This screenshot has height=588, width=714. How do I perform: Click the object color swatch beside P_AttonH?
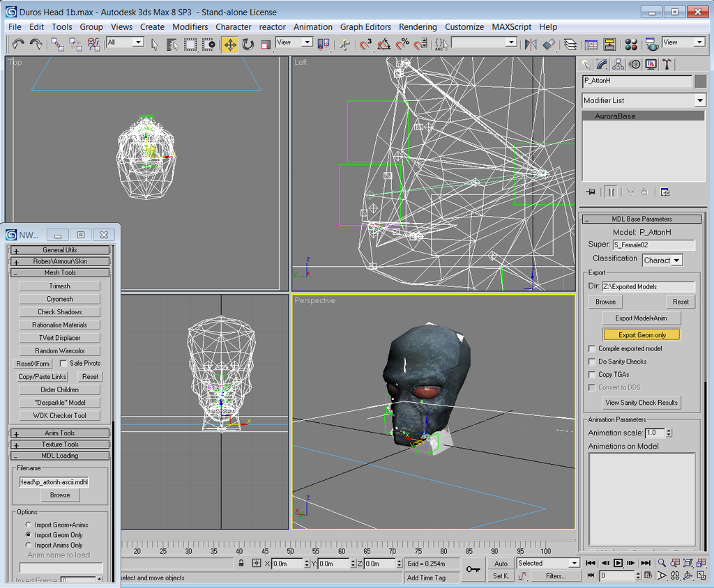[700, 81]
